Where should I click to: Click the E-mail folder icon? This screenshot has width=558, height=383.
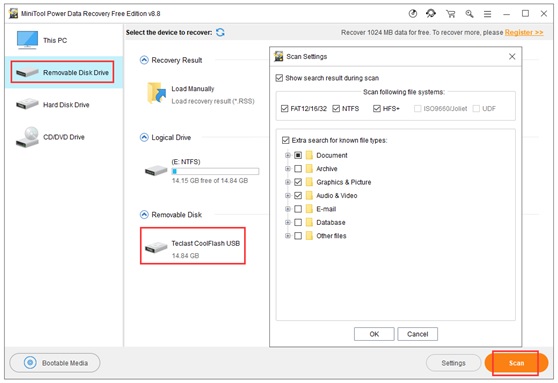pos(309,209)
